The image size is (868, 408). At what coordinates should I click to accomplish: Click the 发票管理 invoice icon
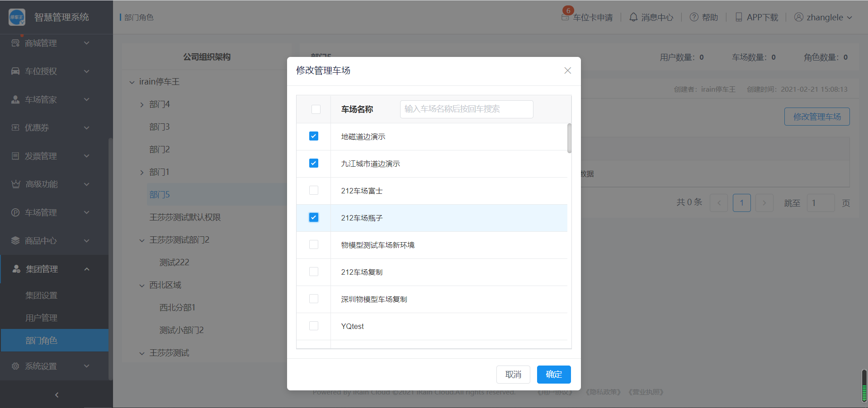15,156
